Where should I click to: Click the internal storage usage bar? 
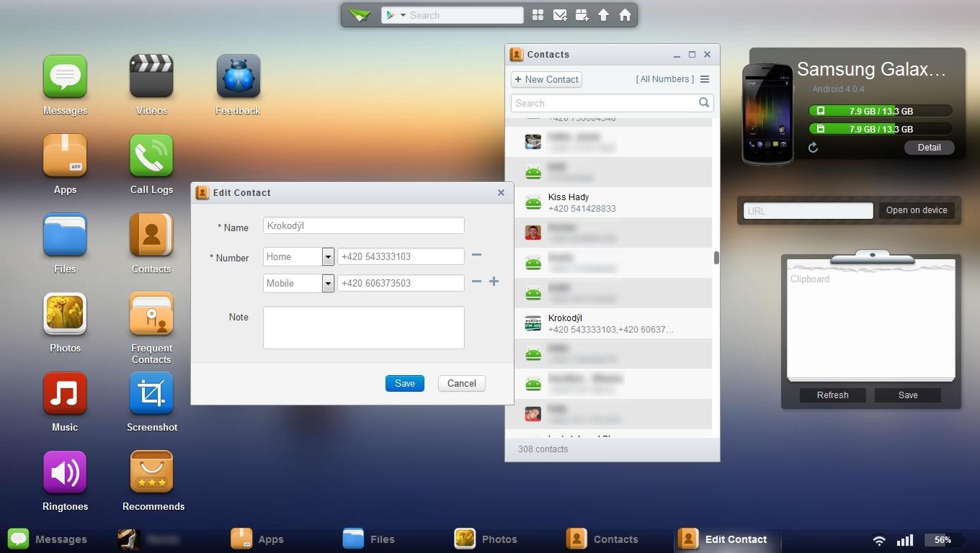881,111
